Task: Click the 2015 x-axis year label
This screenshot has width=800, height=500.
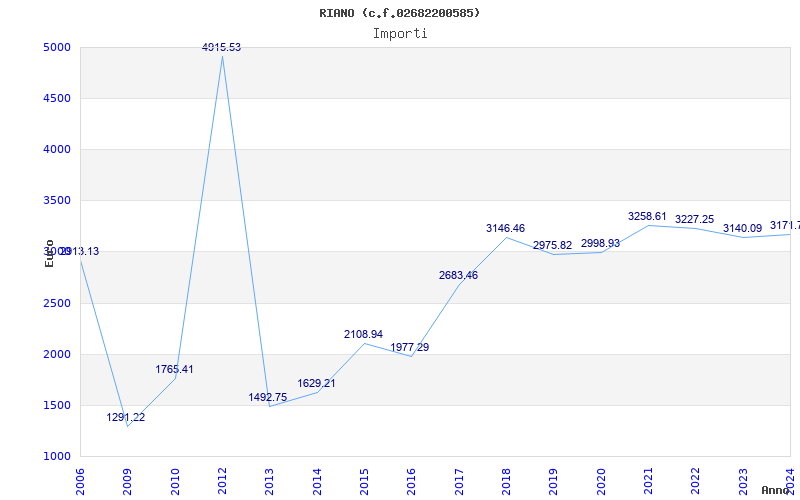Action: pos(364,482)
